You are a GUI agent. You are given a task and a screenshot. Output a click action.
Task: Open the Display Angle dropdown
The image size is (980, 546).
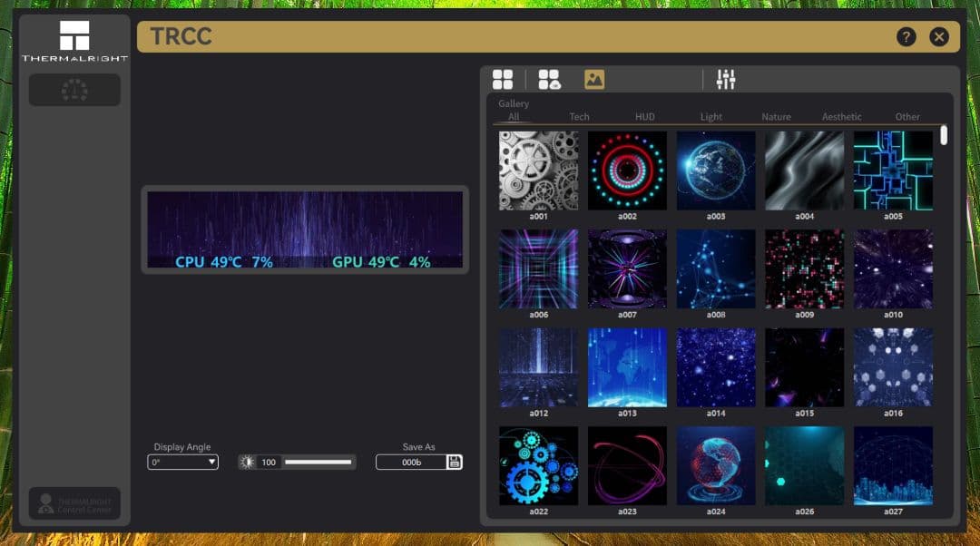pyautogui.click(x=182, y=462)
